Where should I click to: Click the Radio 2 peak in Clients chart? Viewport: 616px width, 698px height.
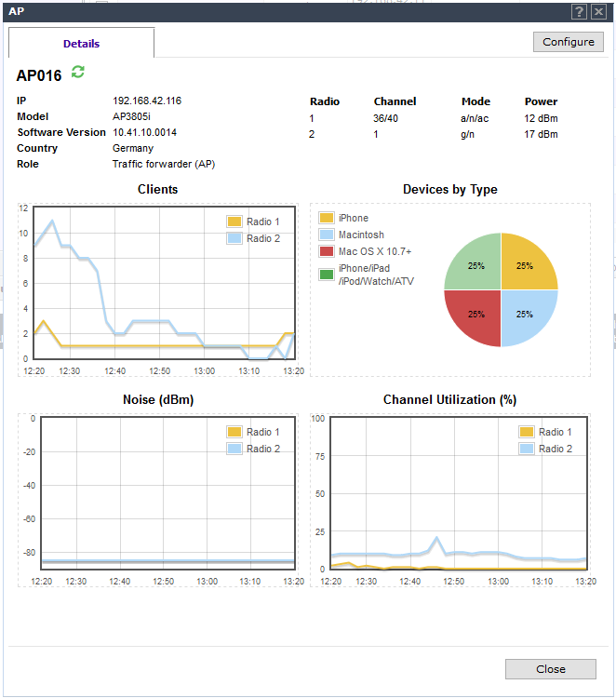tap(52, 221)
